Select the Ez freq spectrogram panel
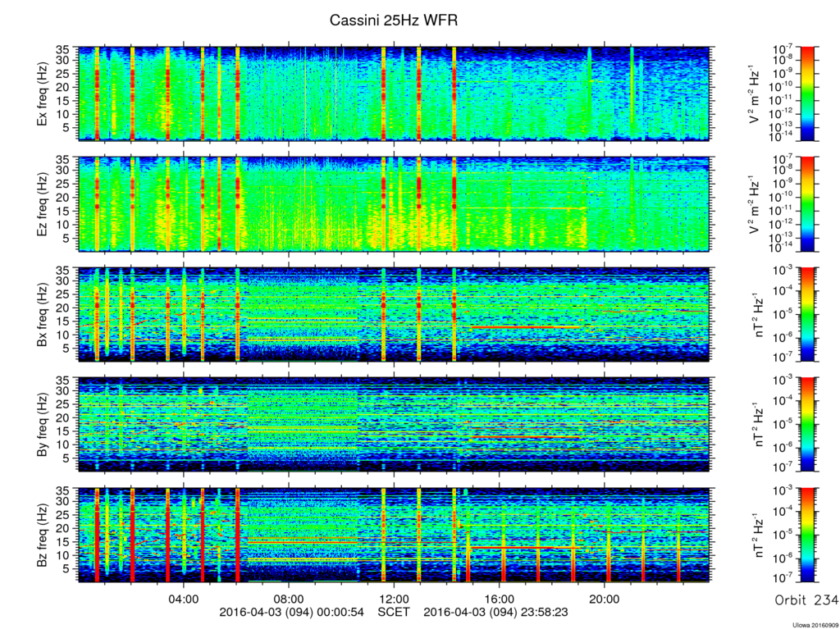Screen dimensions: 840x629 pyautogui.click(x=395, y=204)
